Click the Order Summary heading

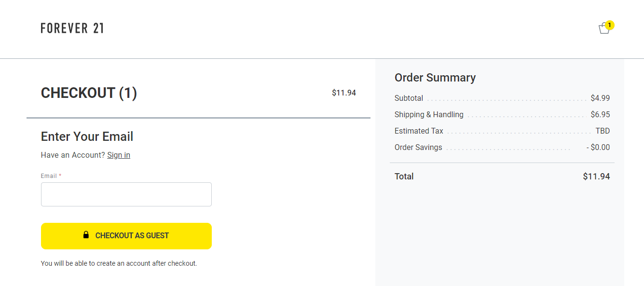[435, 77]
